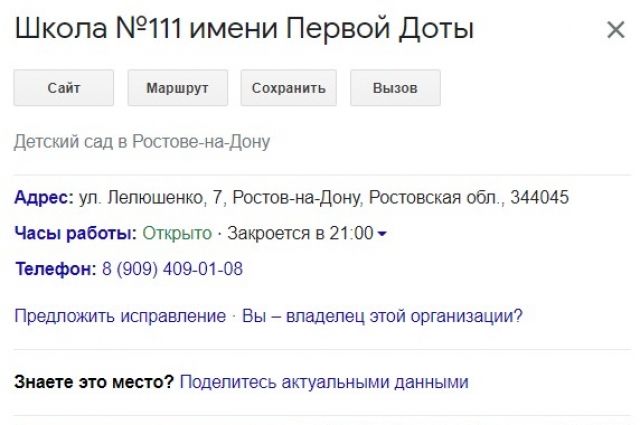
Task: Open Вы – владелец этой организации? link
Action: click(x=382, y=316)
